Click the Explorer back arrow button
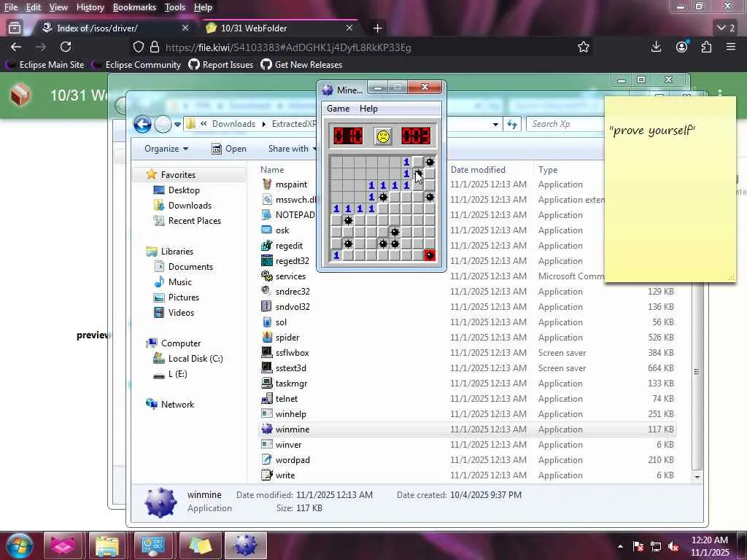747x560 pixels. click(142, 124)
